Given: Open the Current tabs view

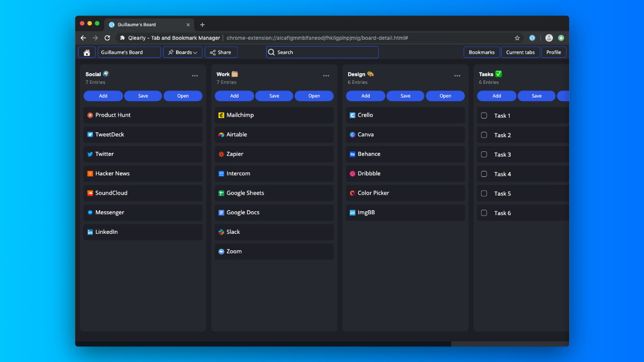Looking at the screenshot, I should tap(520, 52).
